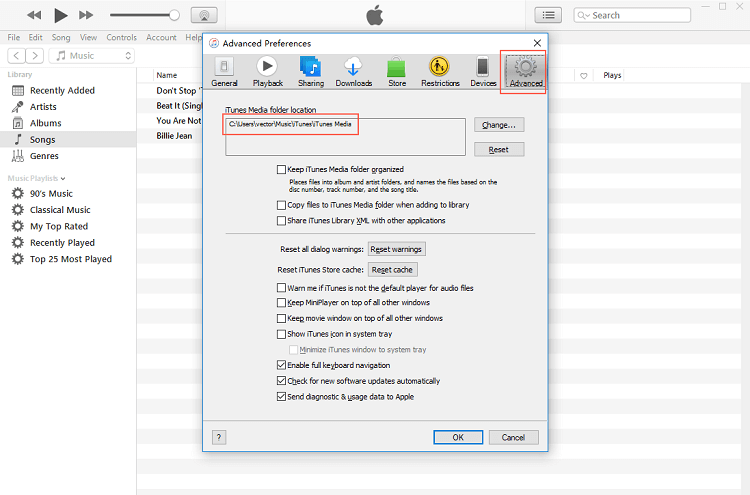Screen dimensions: 750x495
Task: Open Artists in Library sidebar
Action: 43,107
